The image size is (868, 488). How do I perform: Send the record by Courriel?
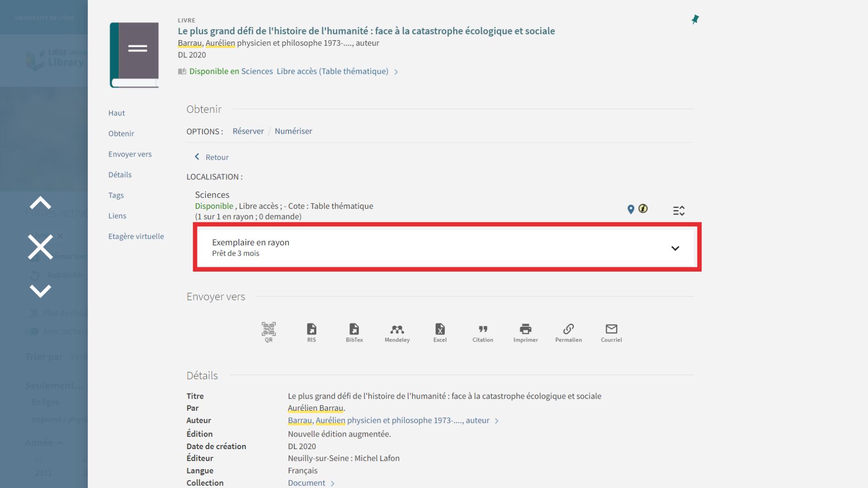[611, 332]
